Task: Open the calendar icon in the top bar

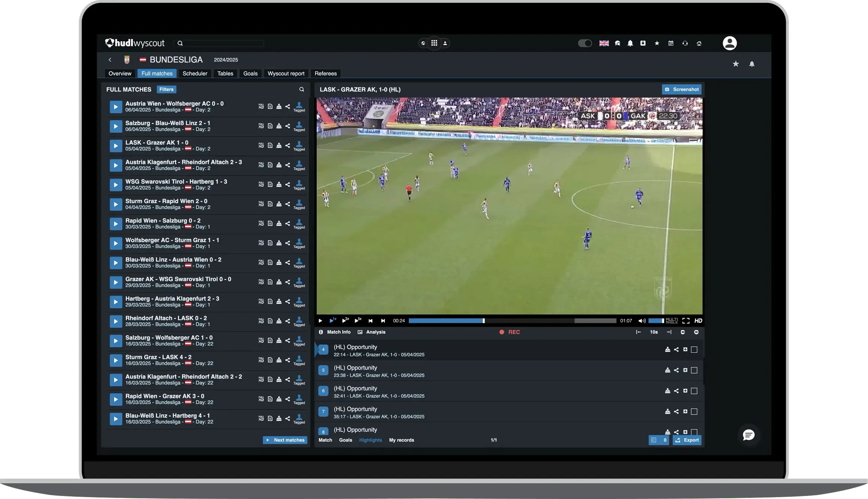Action: (x=671, y=43)
